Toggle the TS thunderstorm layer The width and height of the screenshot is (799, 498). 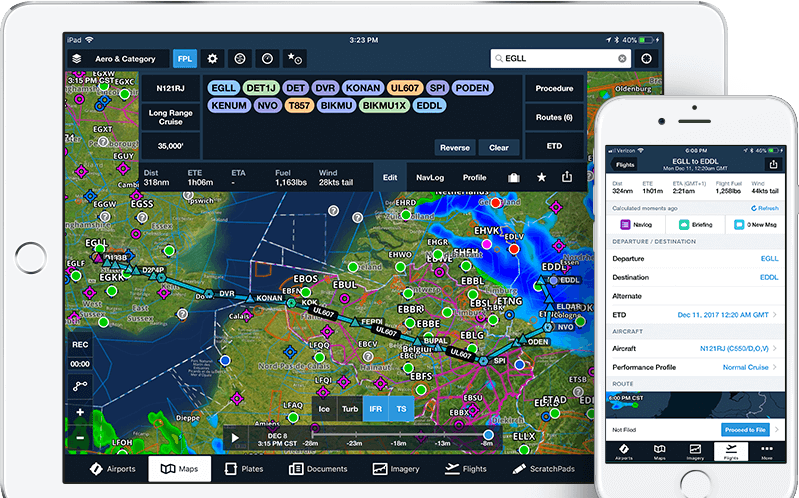coord(402,409)
